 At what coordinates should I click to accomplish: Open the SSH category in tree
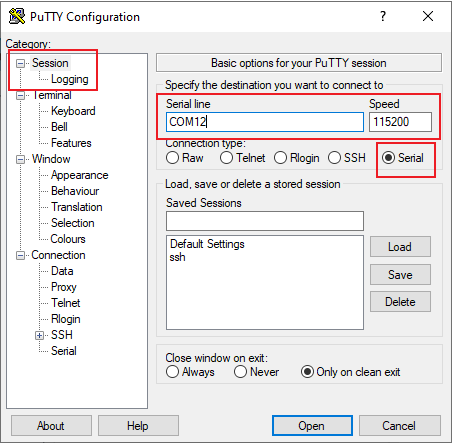tap(62, 335)
